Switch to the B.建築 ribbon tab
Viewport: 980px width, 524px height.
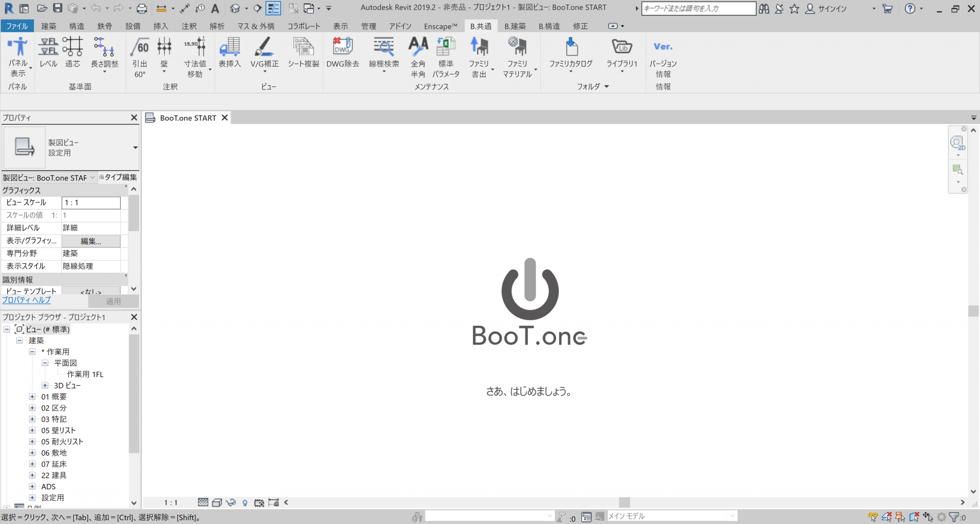click(515, 26)
